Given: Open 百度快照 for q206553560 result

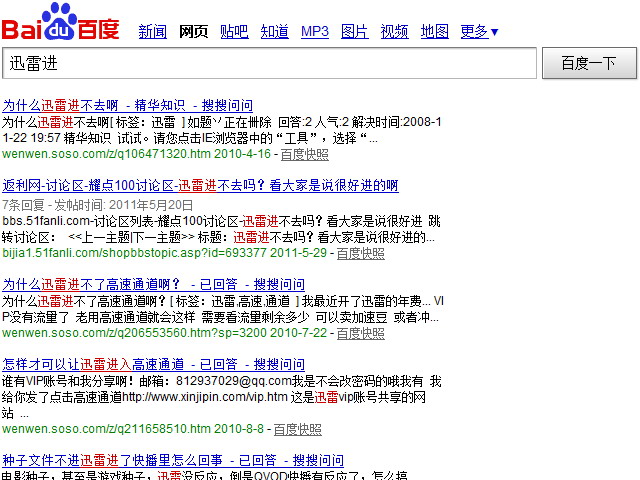Looking at the screenshot, I should click(360, 333).
